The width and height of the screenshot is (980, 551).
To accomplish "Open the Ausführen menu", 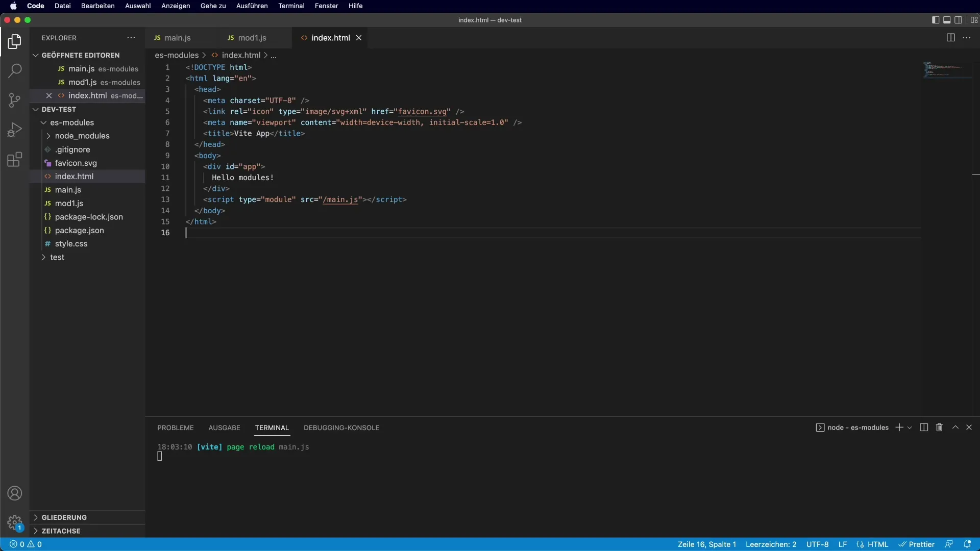I will (252, 6).
